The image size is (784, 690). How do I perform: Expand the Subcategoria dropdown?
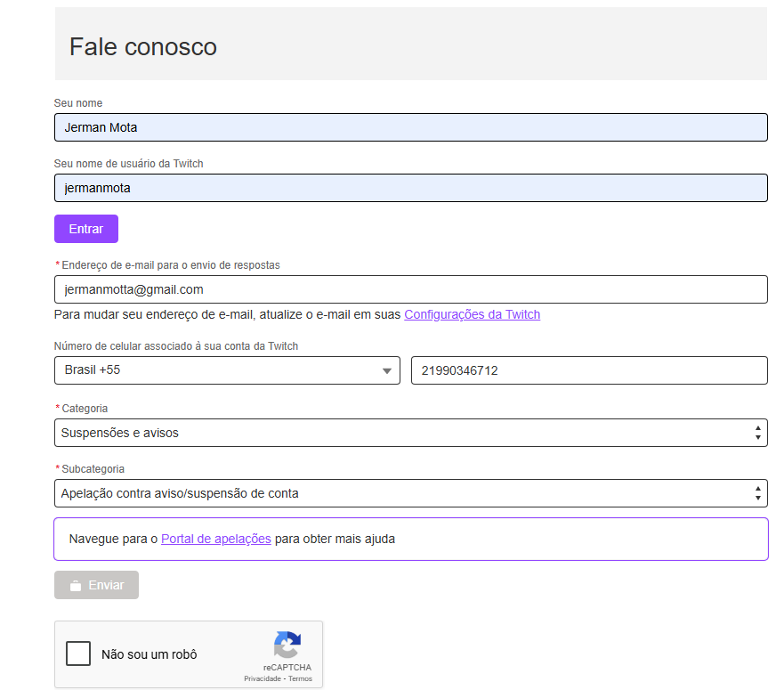[x=410, y=493]
